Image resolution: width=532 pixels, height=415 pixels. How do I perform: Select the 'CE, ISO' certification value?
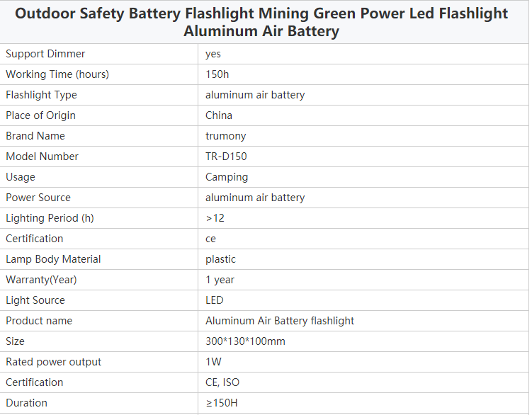pyautogui.click(x=222, y=382)
